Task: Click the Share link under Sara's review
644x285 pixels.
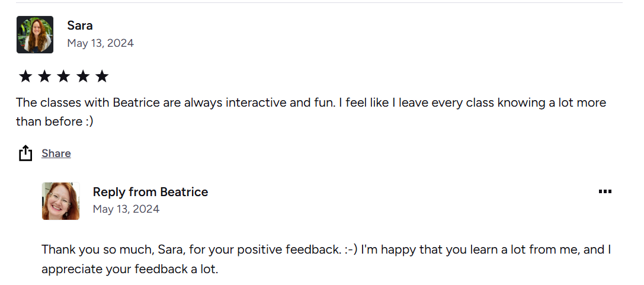Action: [x=56, y=153]
